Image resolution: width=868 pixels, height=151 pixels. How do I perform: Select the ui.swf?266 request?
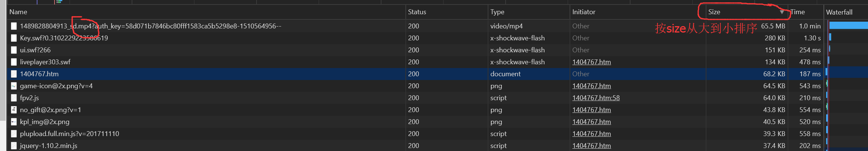click(35, 50)
